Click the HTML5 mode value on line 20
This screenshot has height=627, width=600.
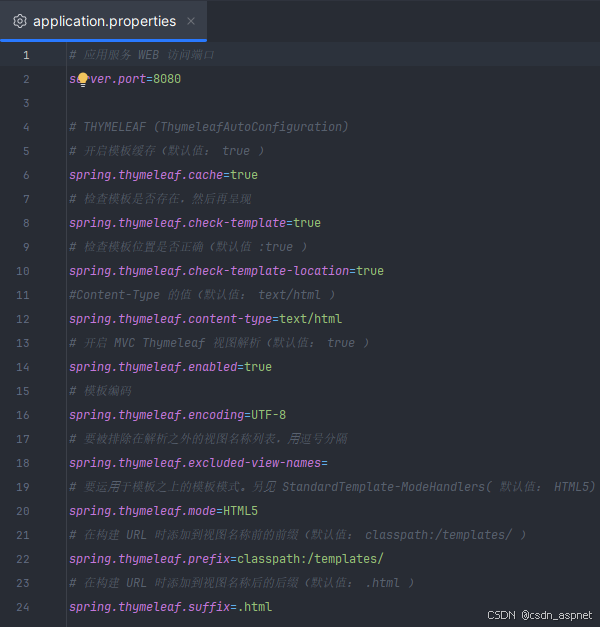240,511
